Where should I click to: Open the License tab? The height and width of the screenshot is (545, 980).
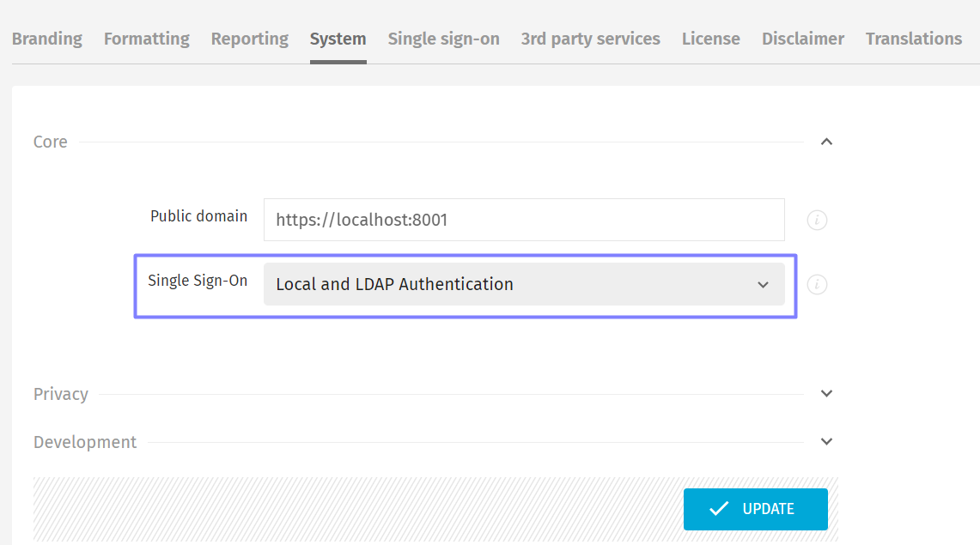point(710,39)
